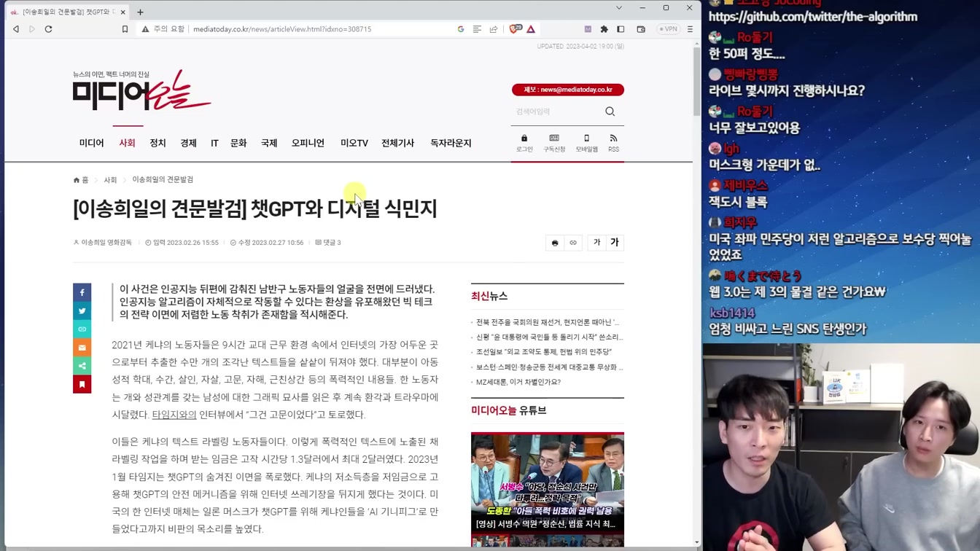This screenshot has width=980, height=551.
Task: Increase font size with large 가
Action: 615,243
